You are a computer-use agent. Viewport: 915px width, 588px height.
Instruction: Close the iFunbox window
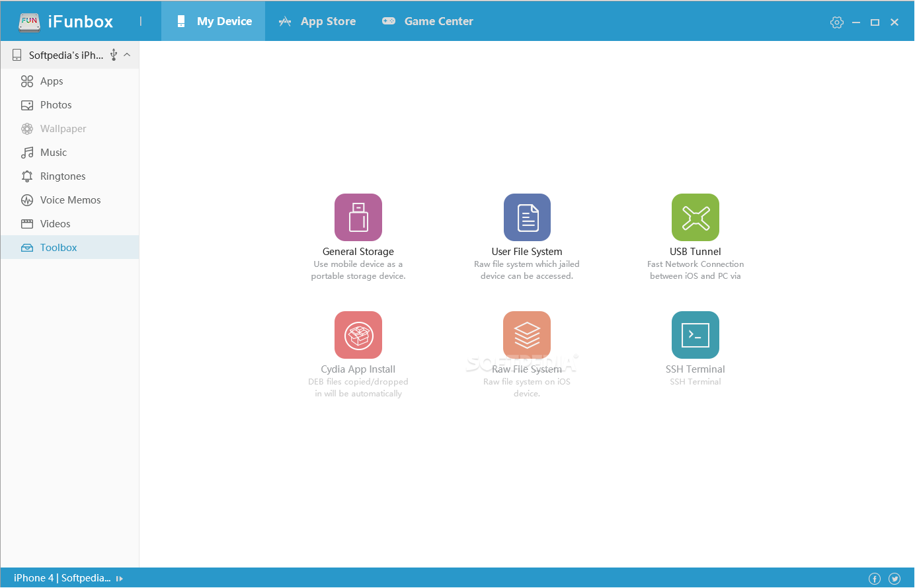pyautogui.click(x=895, y=22)
